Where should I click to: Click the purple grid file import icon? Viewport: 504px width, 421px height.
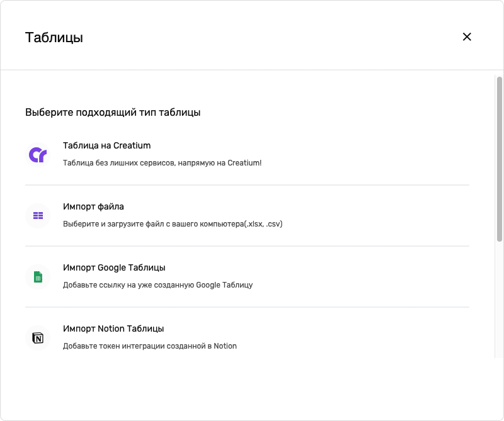point(38,216)
